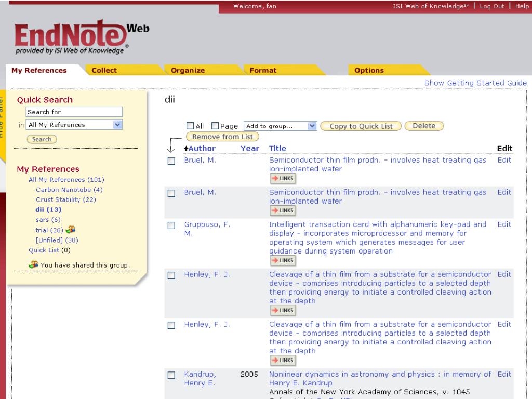Viewport: 532px width, 399px height.
Task: Open Crust Stability (22) group
Action: pyautogui.click(x=66, y=199)
